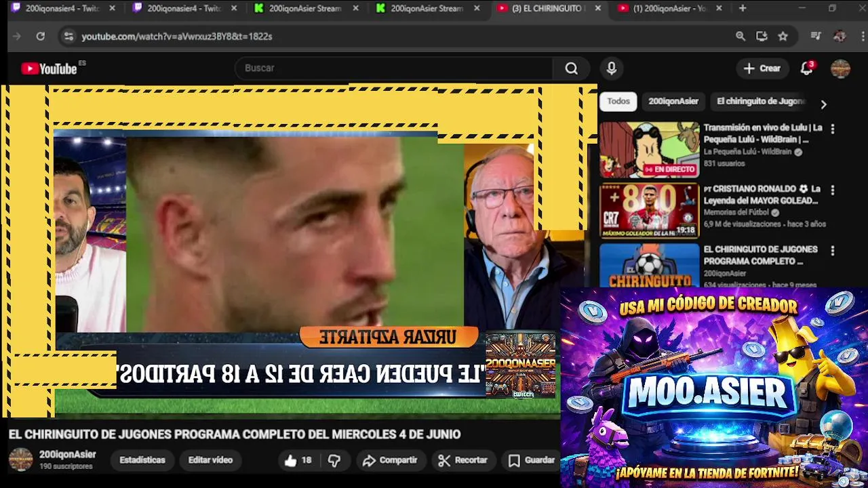
Task: Click the YouTube Buscar search field
Action: 393,68
